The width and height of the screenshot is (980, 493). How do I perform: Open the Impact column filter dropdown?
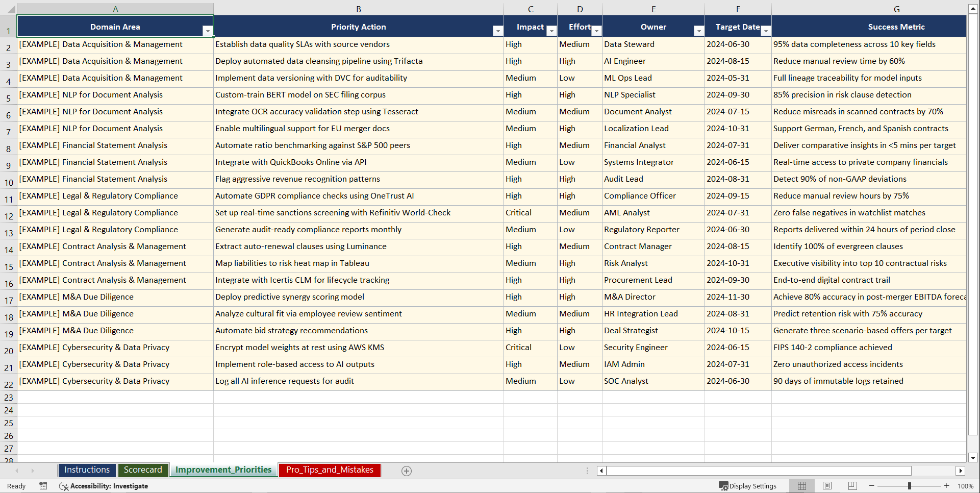coord(551,31)
